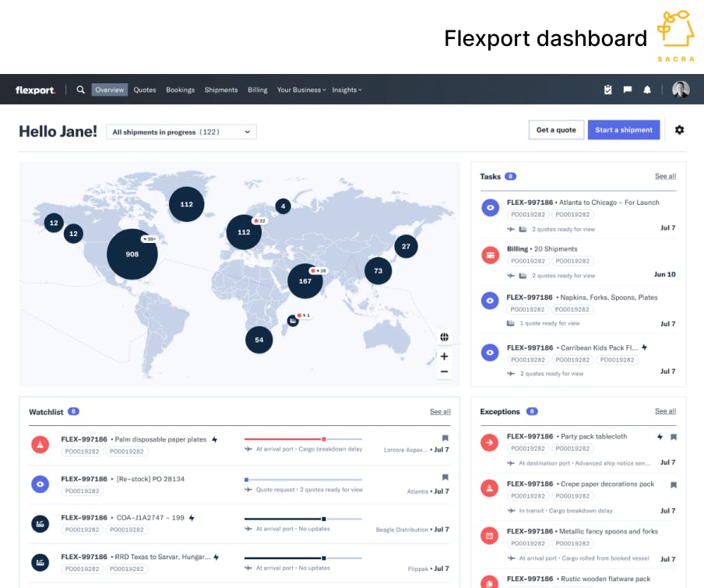Open dashboard settings gear icon

679,130
